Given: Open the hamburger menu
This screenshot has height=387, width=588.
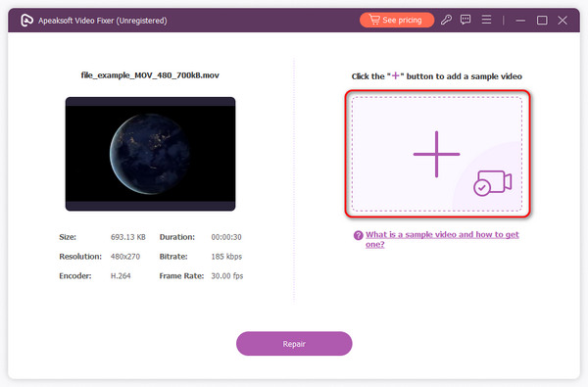Looking at the screenshot, I should click(486, 20).
